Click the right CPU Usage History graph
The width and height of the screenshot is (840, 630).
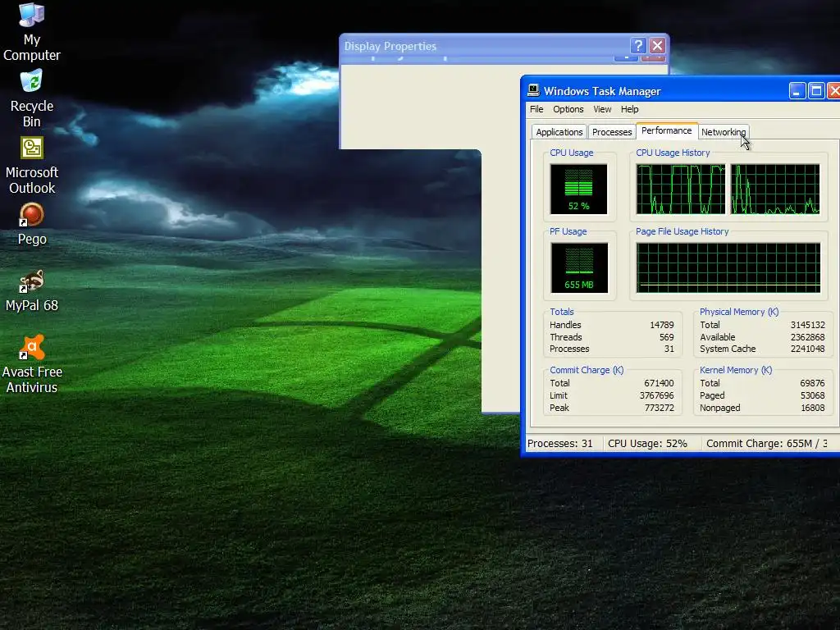(775, 189)
